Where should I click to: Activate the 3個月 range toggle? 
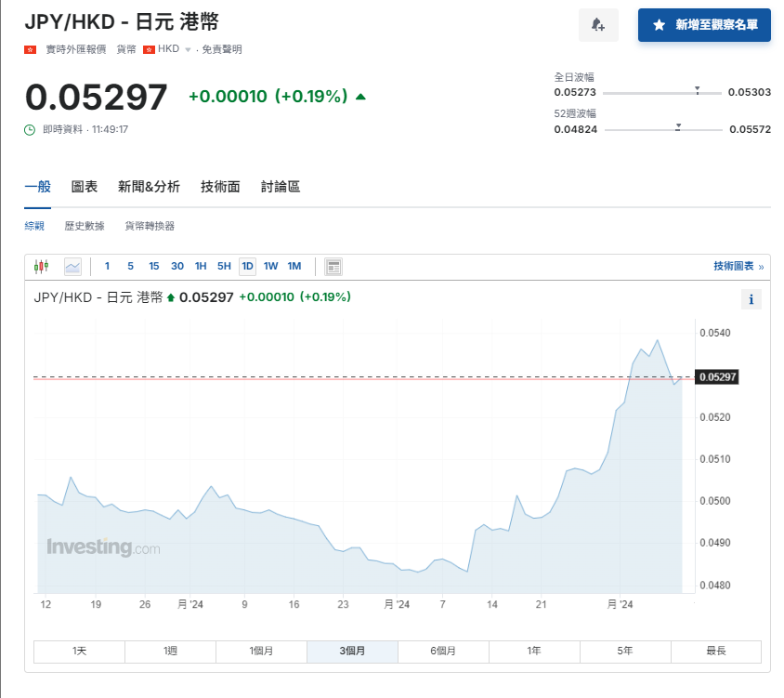[352, 652]
